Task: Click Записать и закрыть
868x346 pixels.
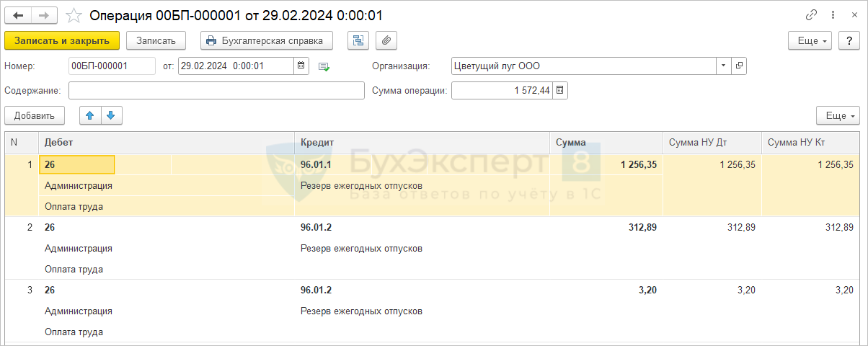Action: tap(62, 40)
